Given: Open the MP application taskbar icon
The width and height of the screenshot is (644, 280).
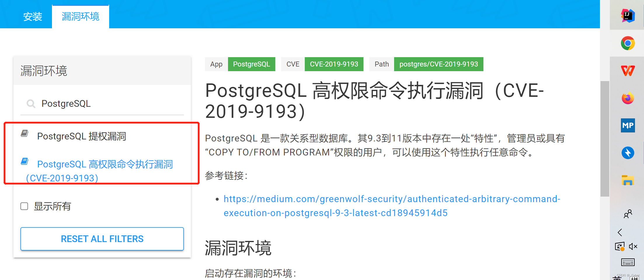Looking at the screenshot, I should 628,125.
